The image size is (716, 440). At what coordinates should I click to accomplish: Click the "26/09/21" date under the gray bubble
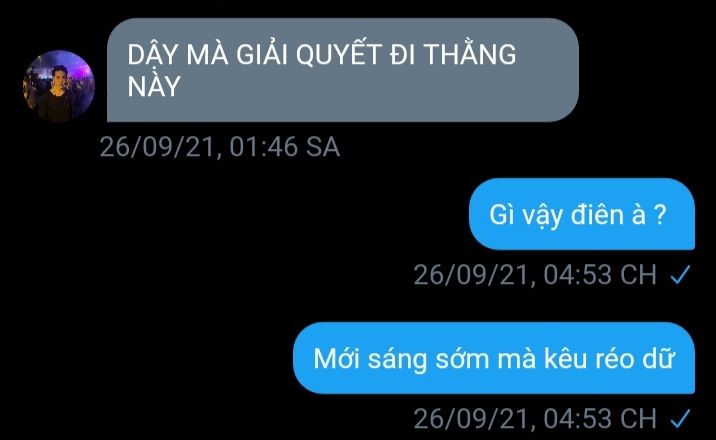click(157, 147)
